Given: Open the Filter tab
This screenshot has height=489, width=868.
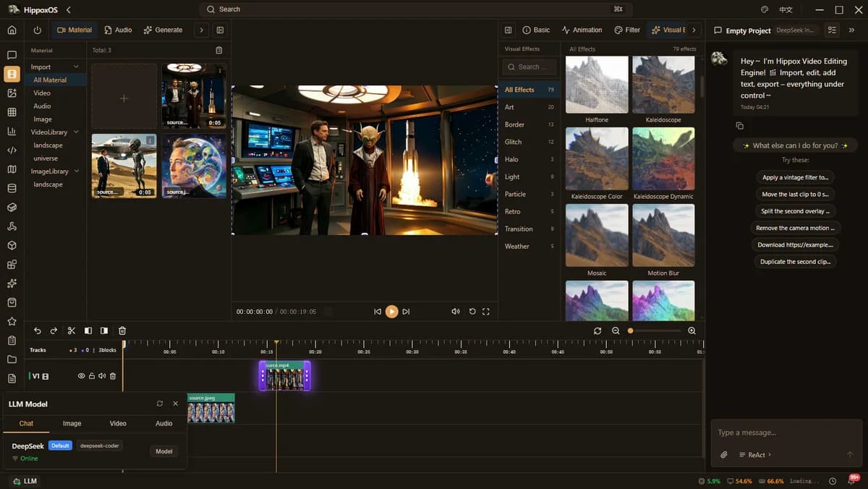Looking at the screenshot, I should tap(627, 30).
